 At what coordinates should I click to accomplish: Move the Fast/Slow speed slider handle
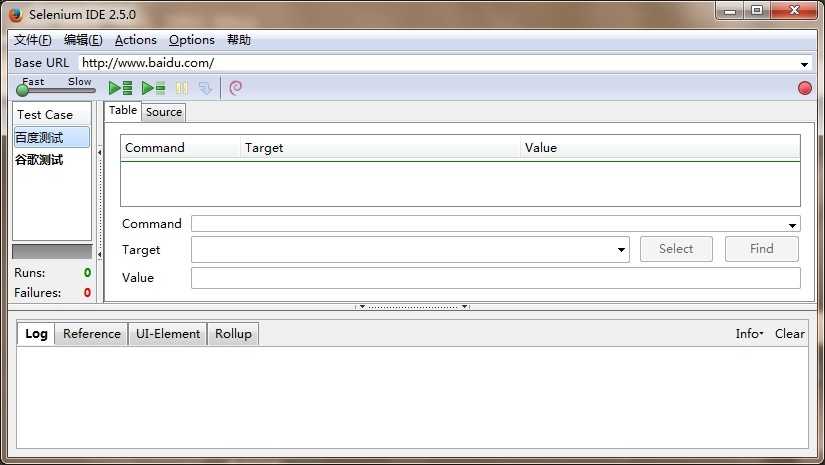[23, 90]
